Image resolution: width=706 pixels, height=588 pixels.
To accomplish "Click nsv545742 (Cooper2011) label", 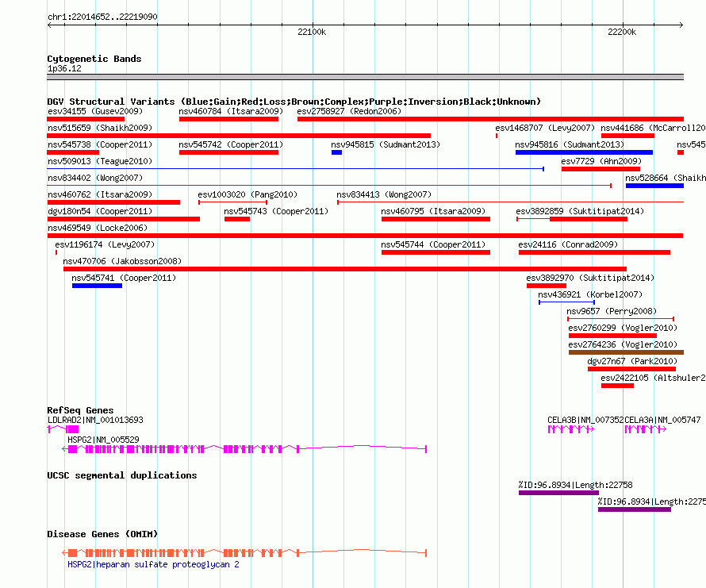I will pos(231,144).
